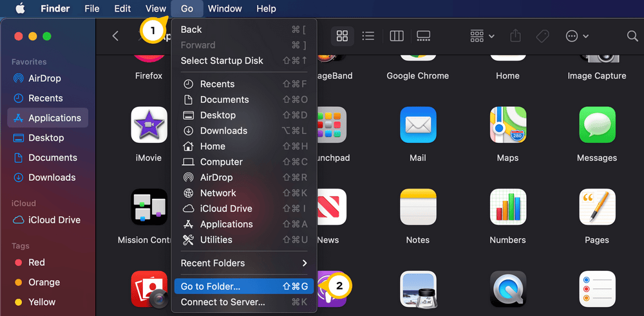Screen dimensions: 644x316
Task: Select AirDrop in the sidebar Favorites
Action: pyautogui.click(x=44, y=79)
